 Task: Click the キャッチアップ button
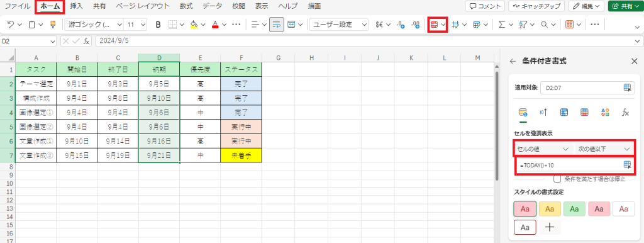click(536, 6)
